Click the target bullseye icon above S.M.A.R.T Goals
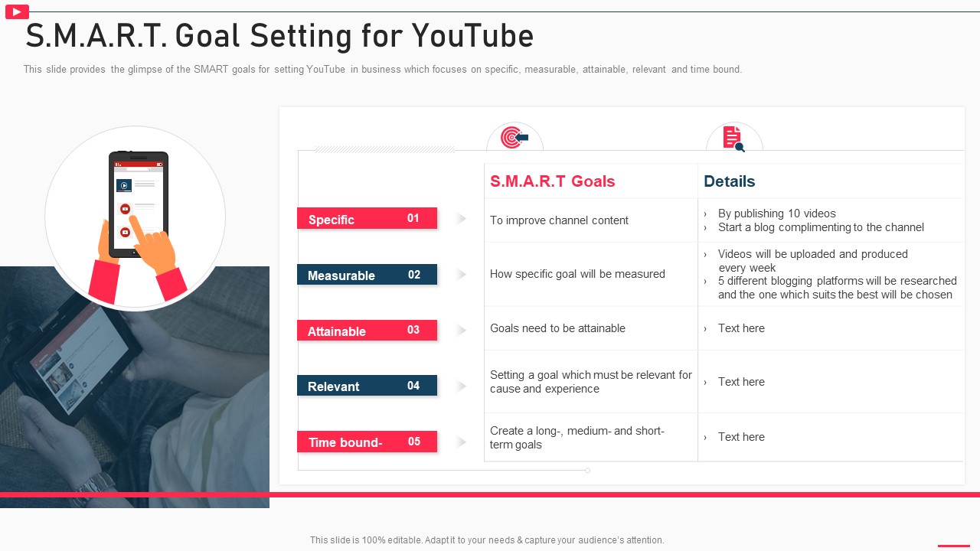Image resolution: width=980 pixels, height=551 pixels. tap(514, 137)
